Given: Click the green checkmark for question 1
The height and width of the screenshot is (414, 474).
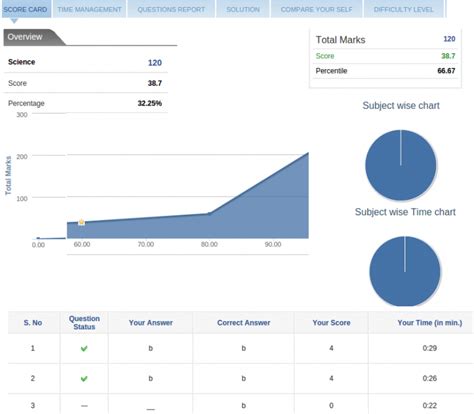Looking at the screenshot, I should [84, 348].
